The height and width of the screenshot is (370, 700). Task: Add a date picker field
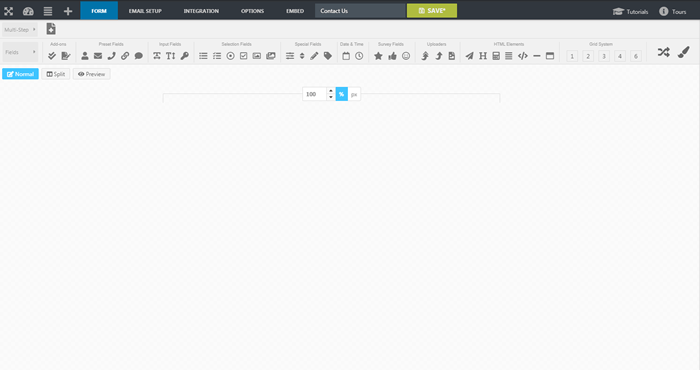click(346, 56)
